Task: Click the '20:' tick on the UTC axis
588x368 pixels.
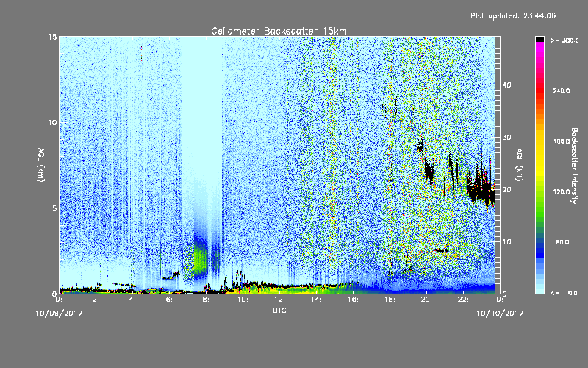Action: click(426, 300)
